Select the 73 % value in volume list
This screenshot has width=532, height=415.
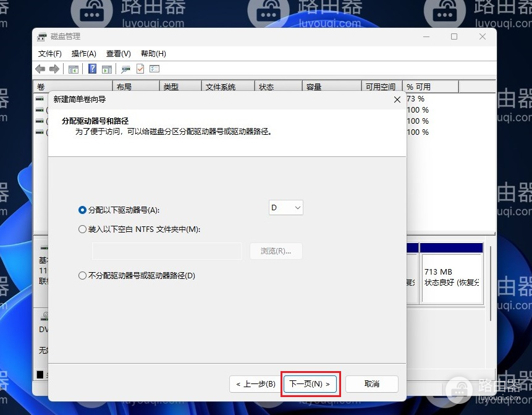click(x=415, y=99)
